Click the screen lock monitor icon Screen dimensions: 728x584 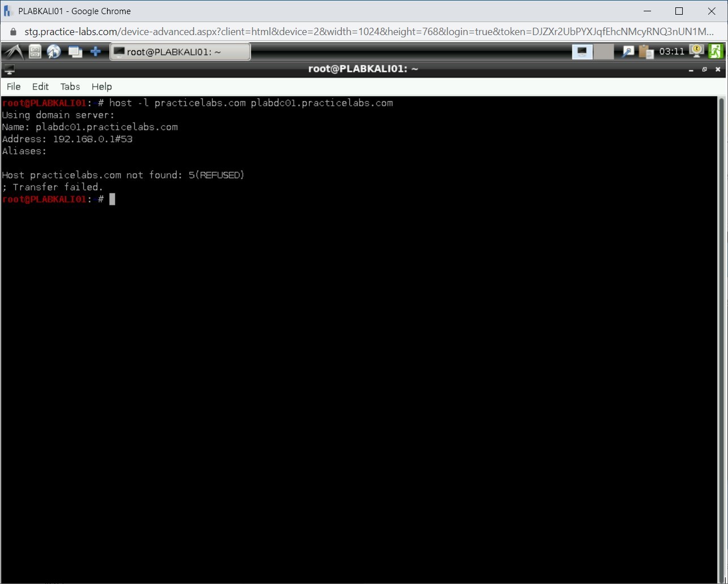coord(696,51)
